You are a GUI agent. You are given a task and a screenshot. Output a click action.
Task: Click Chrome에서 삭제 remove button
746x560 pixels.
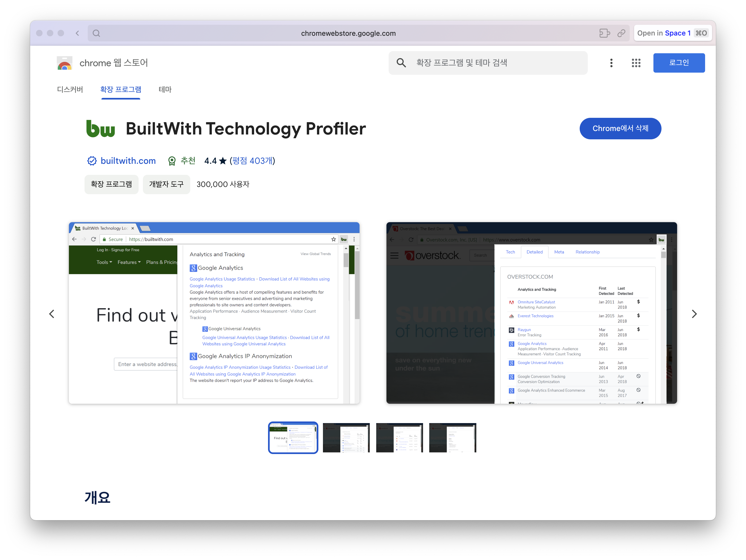click(620, 129)
